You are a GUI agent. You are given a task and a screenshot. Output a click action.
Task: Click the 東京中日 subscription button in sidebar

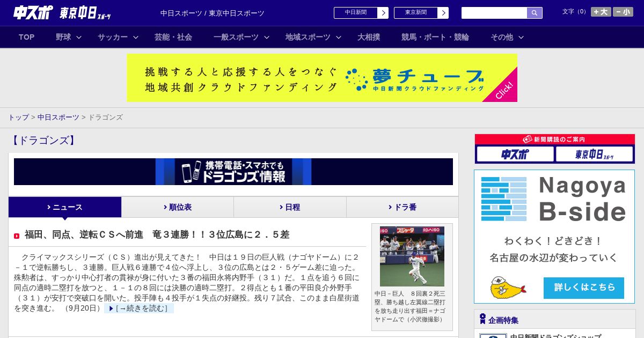click(594, 155)
